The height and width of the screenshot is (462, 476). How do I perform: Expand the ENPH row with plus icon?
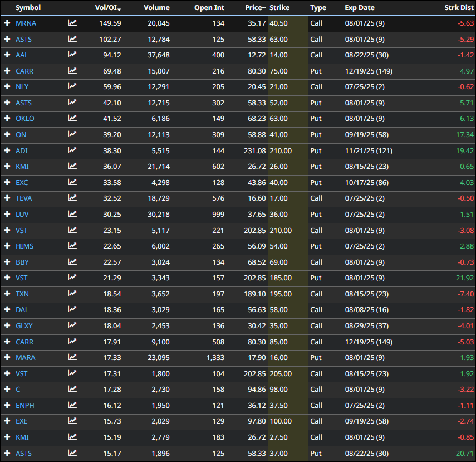[7, 405]
